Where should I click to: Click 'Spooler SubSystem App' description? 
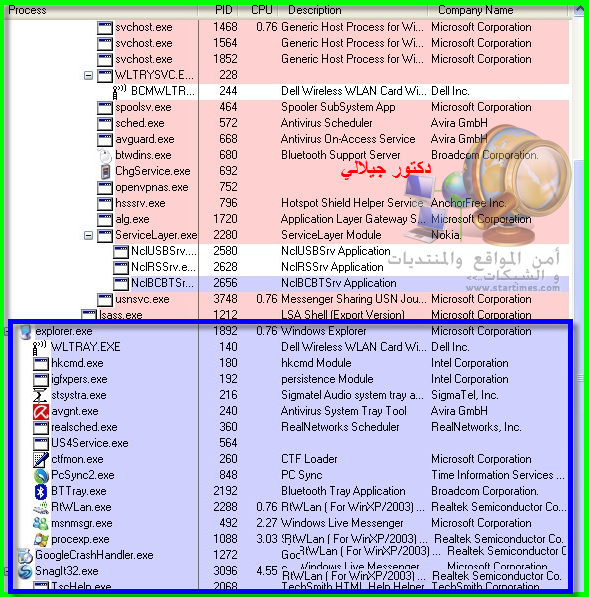tap(338, 107)
